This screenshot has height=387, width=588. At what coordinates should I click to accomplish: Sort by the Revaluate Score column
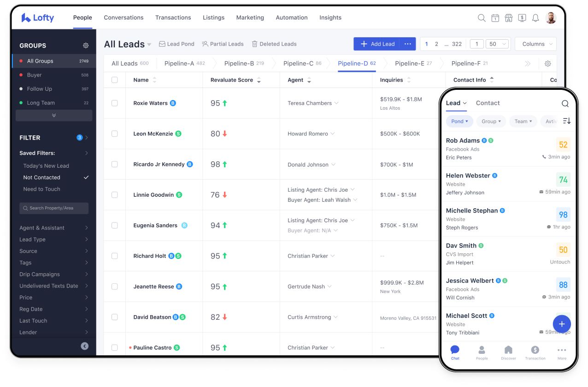[x=259, y=80]
